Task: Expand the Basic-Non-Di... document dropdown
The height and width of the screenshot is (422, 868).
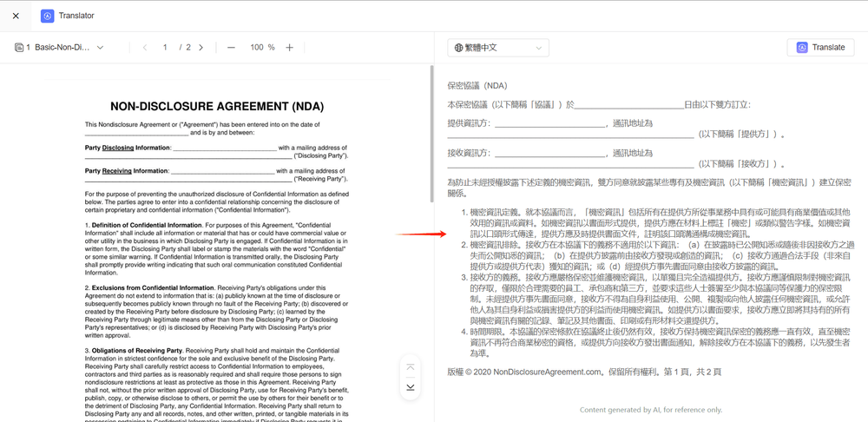Action: tap(100, 48)
